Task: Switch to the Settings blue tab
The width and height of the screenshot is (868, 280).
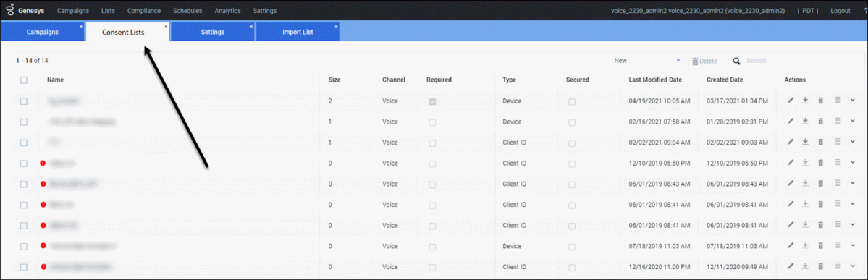Action: (213, 32)
